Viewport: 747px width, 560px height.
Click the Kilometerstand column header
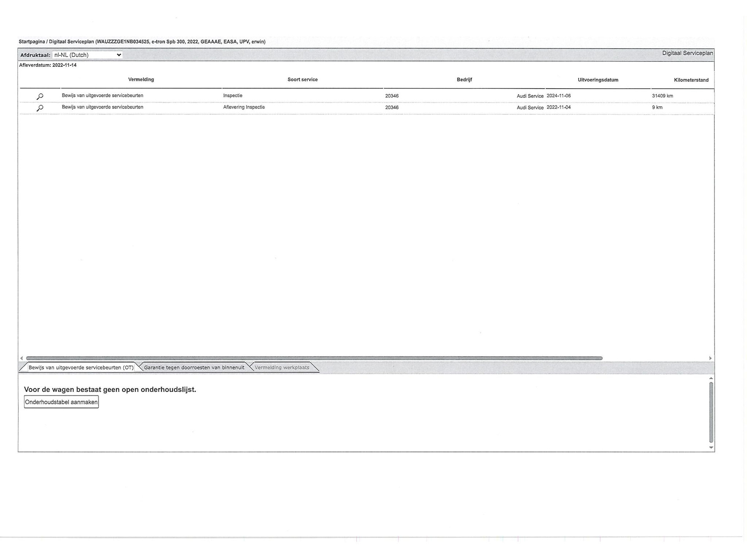691,80
